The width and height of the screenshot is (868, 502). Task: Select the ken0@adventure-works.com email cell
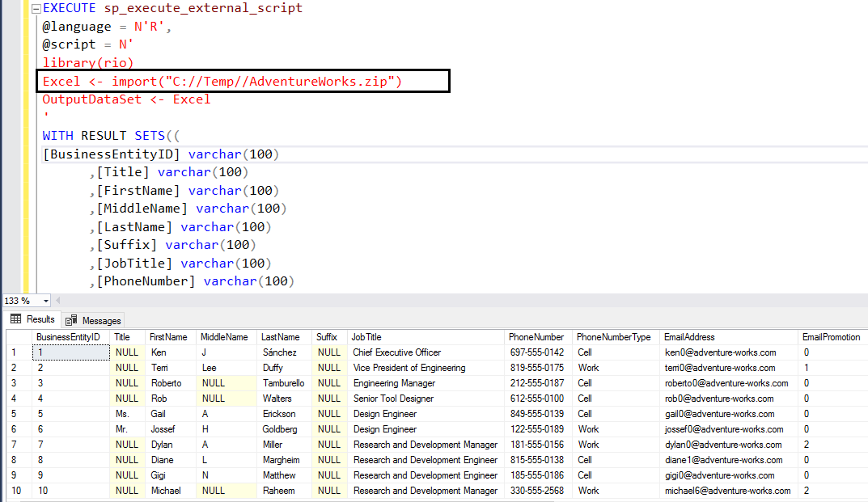coord(720,352)
